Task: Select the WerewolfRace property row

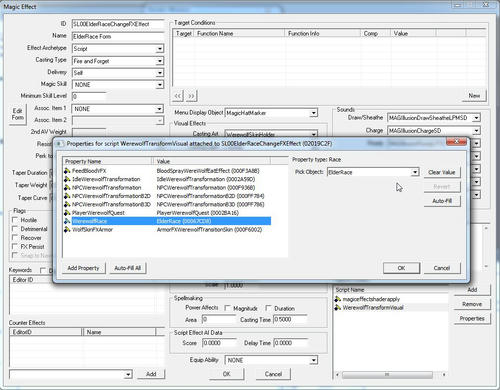Action: (x=167, y=221)
